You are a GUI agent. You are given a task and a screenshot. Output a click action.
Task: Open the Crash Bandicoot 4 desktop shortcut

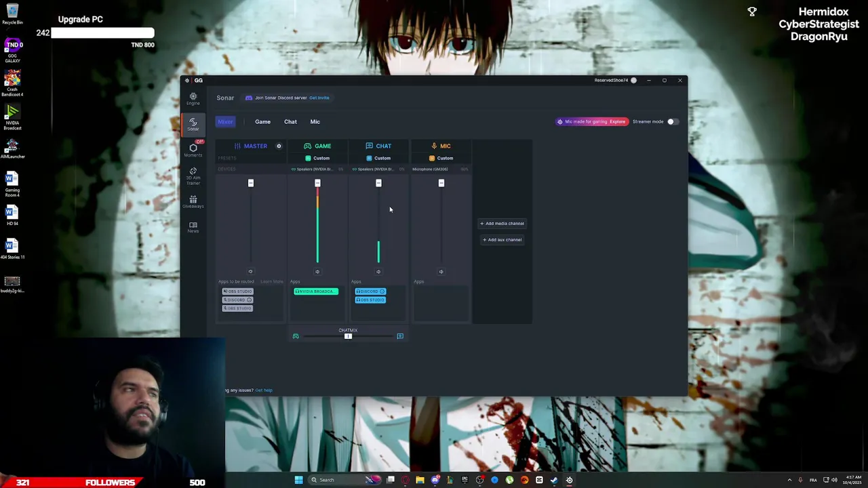pos(12,83)
